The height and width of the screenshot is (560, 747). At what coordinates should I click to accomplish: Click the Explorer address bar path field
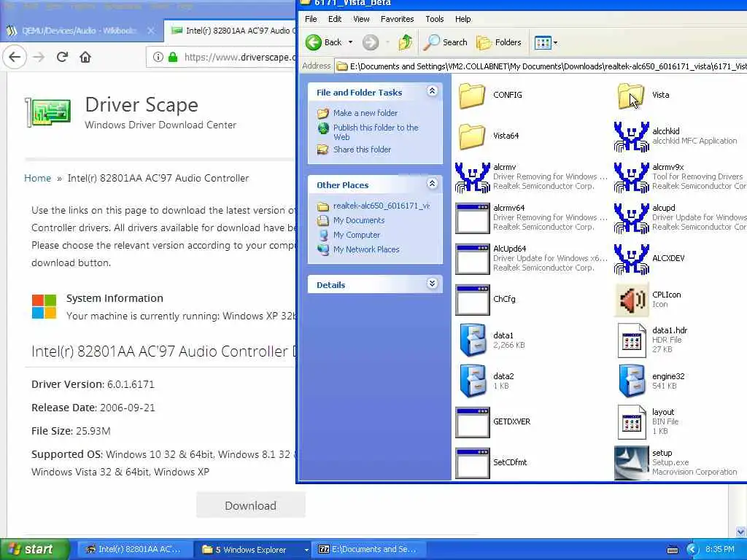(x=541, y=66)
